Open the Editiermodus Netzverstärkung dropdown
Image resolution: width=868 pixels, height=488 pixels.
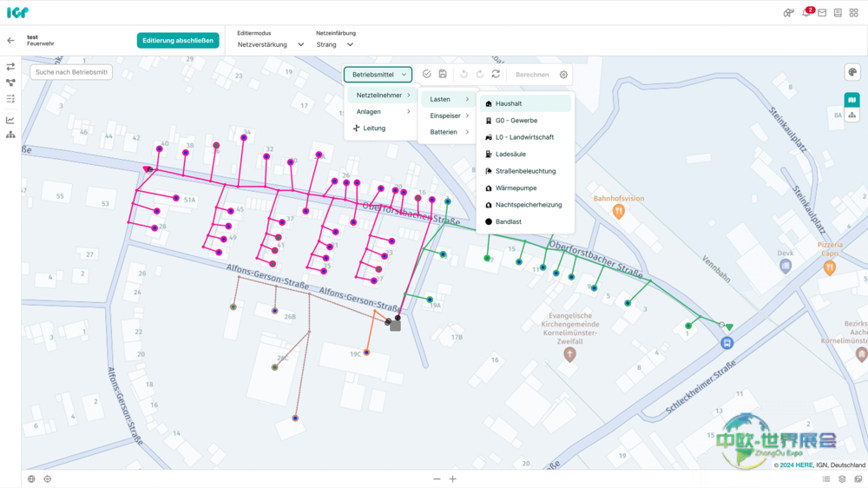(x=271, y=44)
